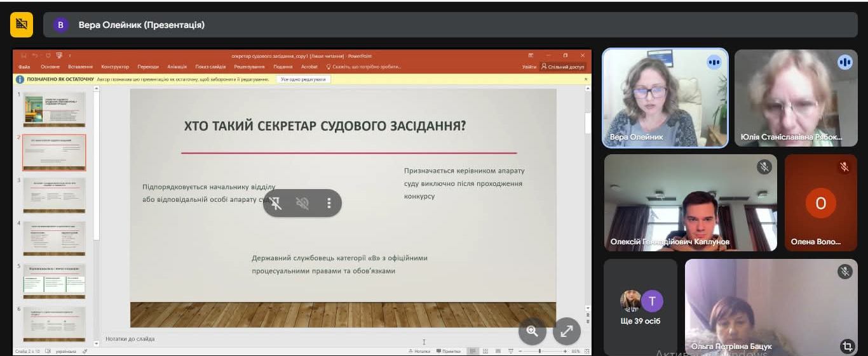Open the three-dot options on the presentation overlay
The height and width of the screenshot is (356, 868).
pyautogui.click(x=329, y=203)
